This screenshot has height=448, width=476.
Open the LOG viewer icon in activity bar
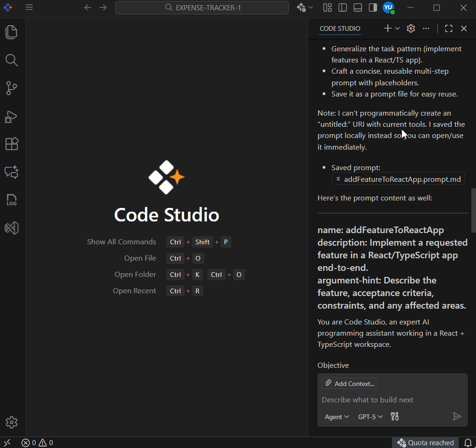point(12,200)
